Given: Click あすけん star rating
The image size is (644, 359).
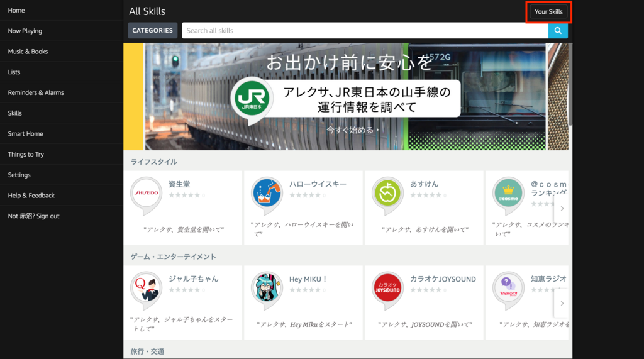Looking at the screenshot, I should pyautogui.click(x=426, y=195).
